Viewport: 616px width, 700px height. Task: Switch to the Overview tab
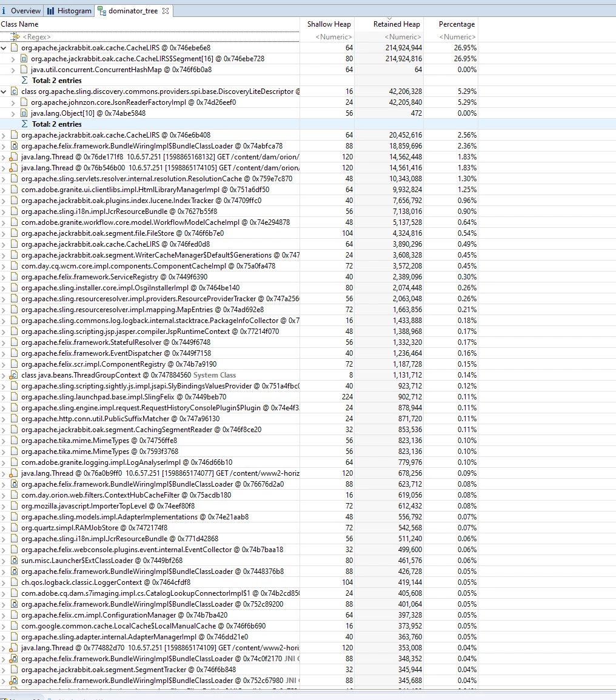click(x=21, y=11)
